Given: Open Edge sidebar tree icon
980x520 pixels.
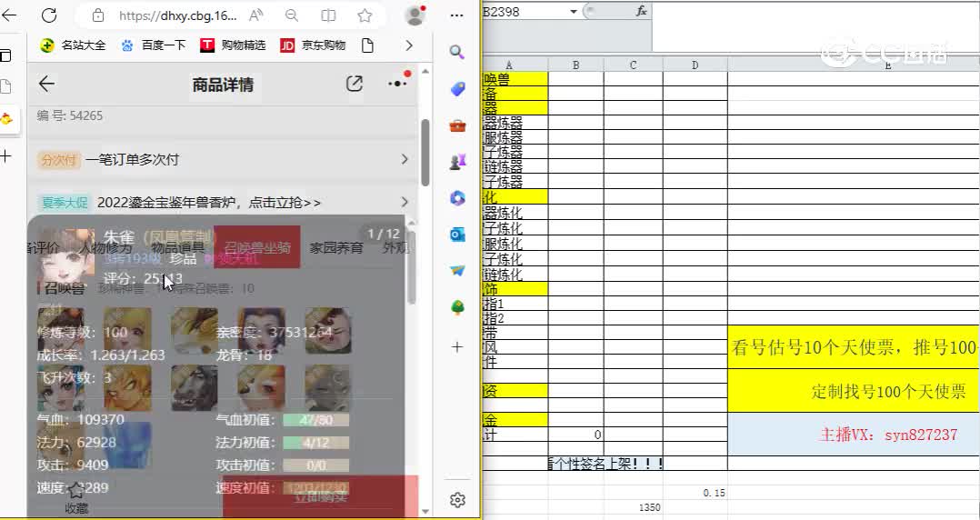Looking at the screenshot, I should (457, 307).
